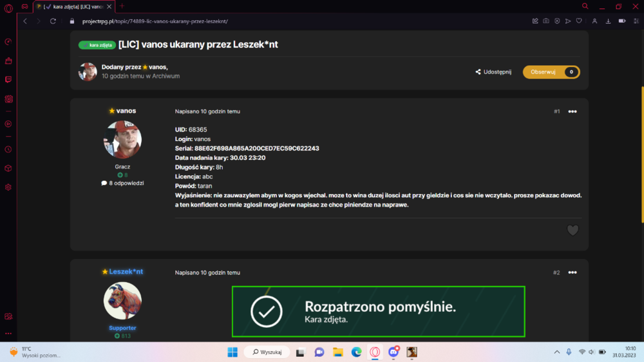644x362 pixels.
Task: Click the Udostępnij share link
Action: point(493,72)
